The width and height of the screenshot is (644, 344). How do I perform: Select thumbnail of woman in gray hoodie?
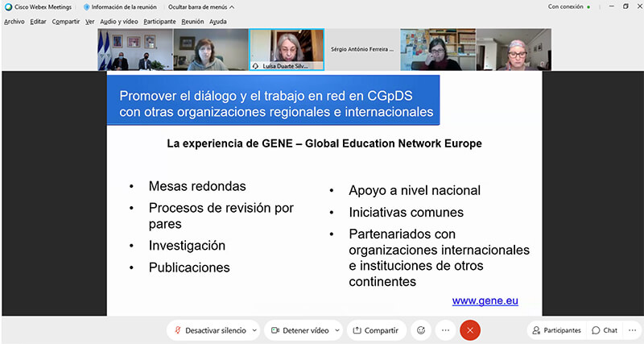pos(211,50)
